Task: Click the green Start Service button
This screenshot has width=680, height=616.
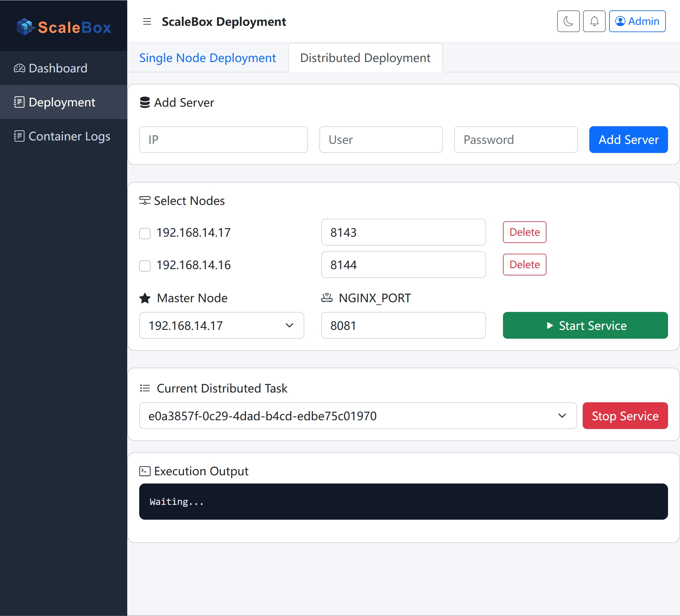Action: coord(585,325)
